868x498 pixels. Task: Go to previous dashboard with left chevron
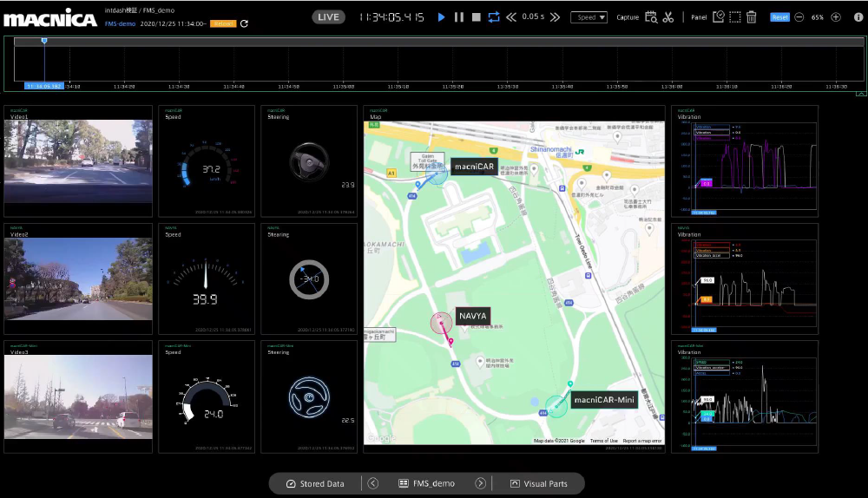pyautogui.click(x=373, y=483)
